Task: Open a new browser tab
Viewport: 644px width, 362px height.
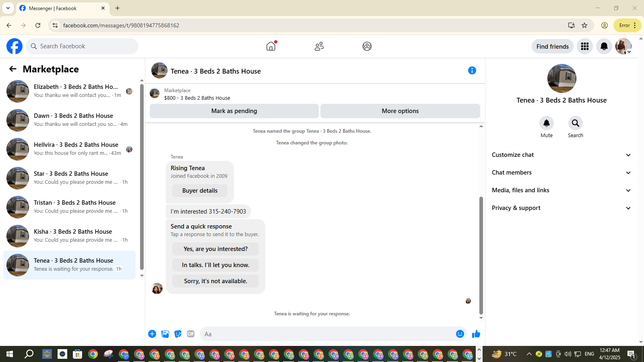Action: pos(118,8)
